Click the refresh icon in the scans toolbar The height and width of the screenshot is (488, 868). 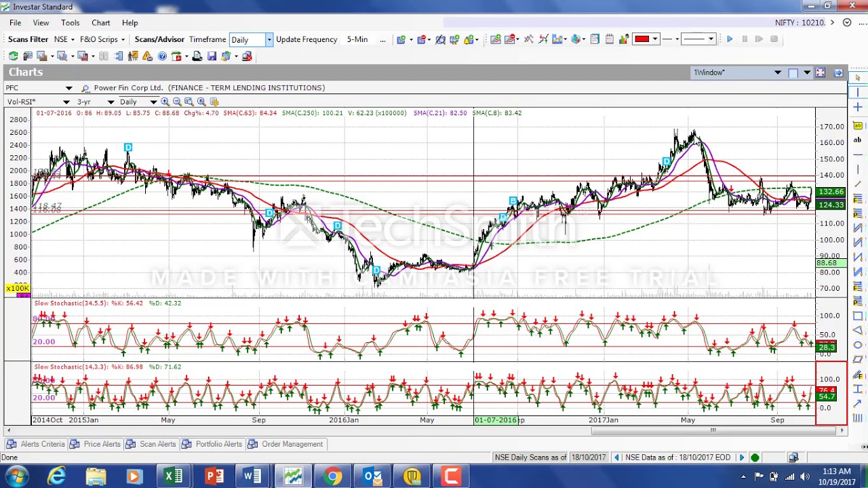pos(13,56)
